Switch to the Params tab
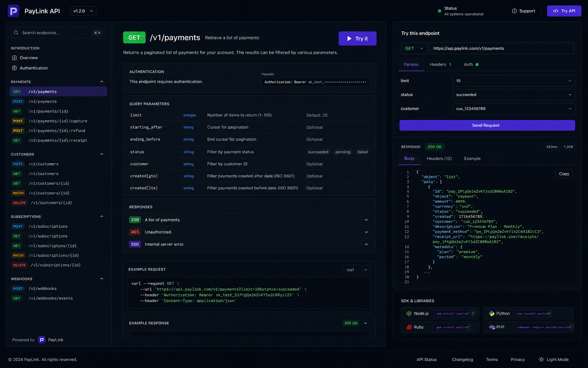This screenshot has width=588, height=368. tap(411, 65)
